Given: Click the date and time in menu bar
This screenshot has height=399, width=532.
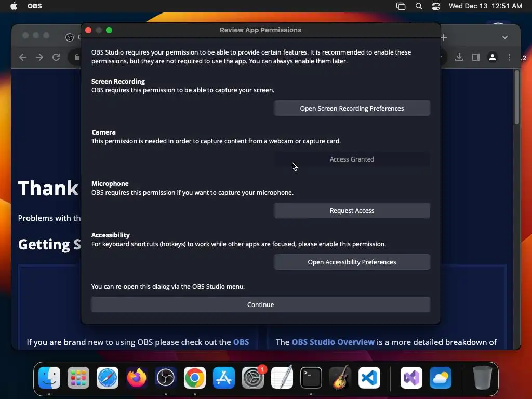Looking at the screenshot, I should coord(485,6).
